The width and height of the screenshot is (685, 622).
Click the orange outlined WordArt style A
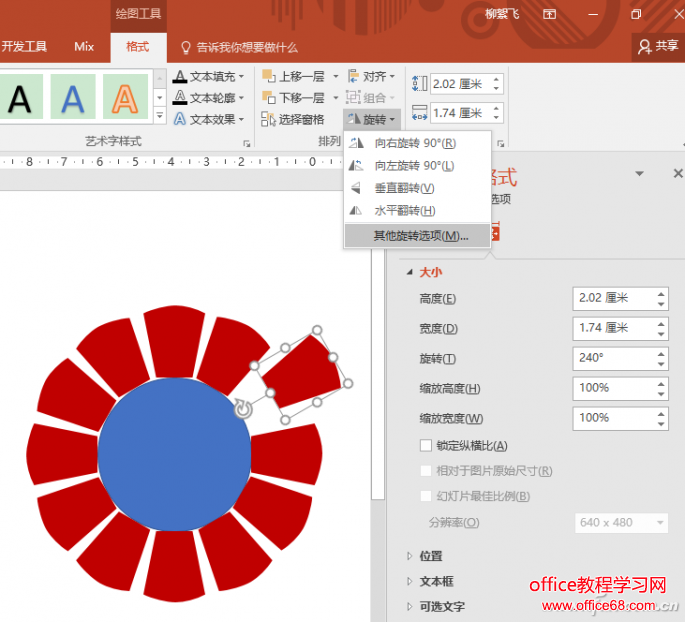125,97
